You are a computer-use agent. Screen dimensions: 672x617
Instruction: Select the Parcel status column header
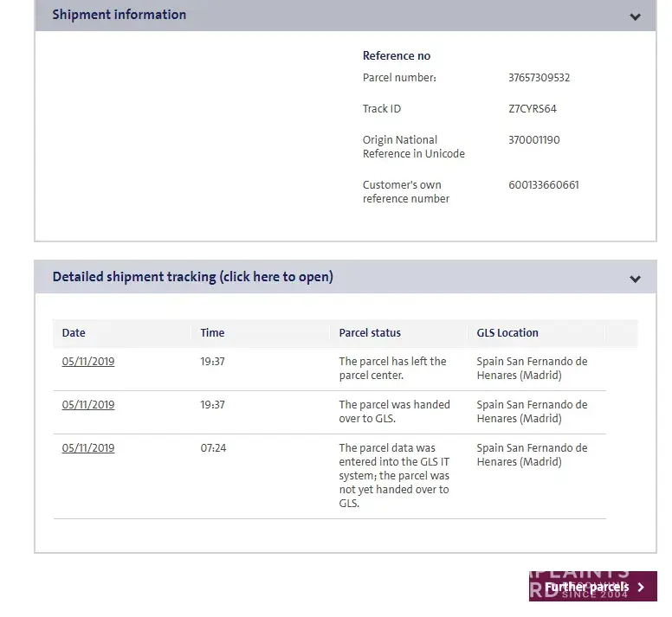pyautogui.click(x=370, y=333)
